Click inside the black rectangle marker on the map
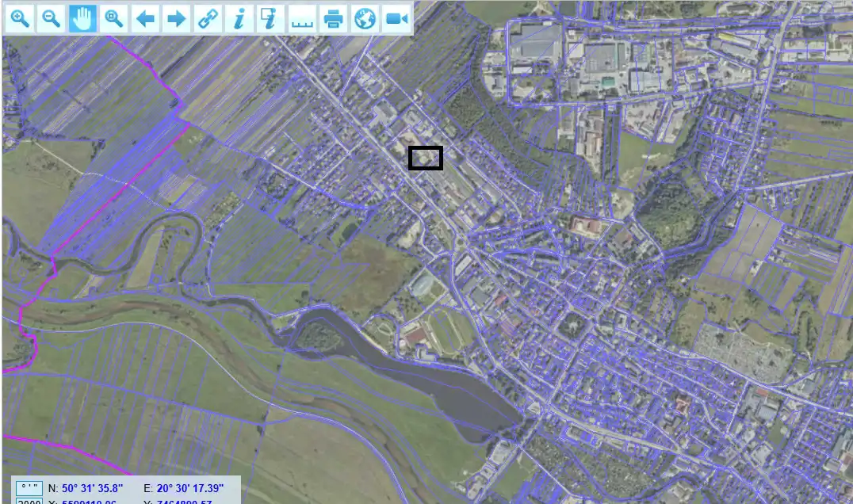 425,158
